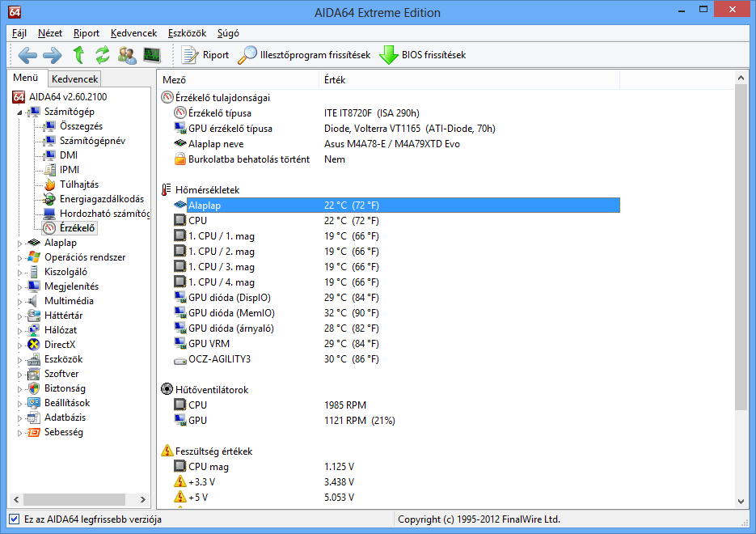This screenshot has width=756, height=534.
Task: Click BIOS frissítések button
Action: (422, 55)
